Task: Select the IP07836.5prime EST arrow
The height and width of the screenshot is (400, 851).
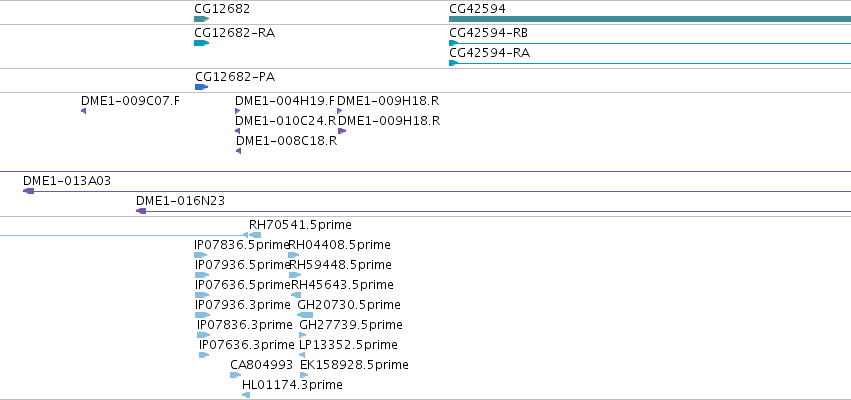Action: coord(201,255)
